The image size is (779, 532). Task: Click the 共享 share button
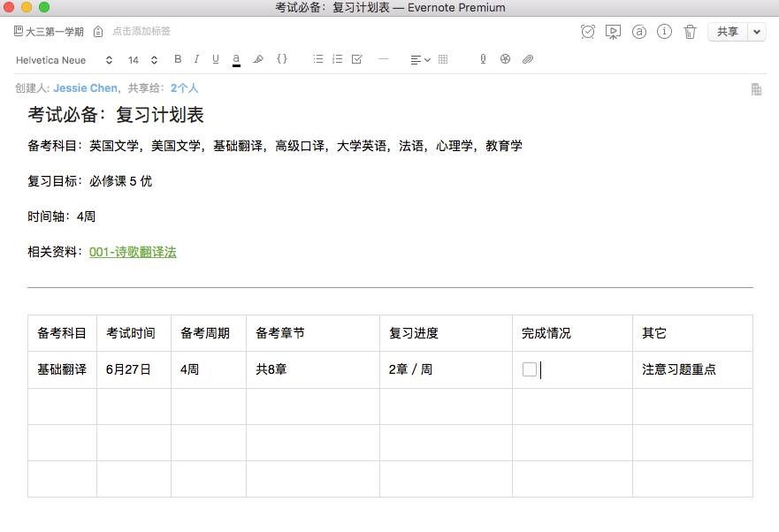click(727, 32)
